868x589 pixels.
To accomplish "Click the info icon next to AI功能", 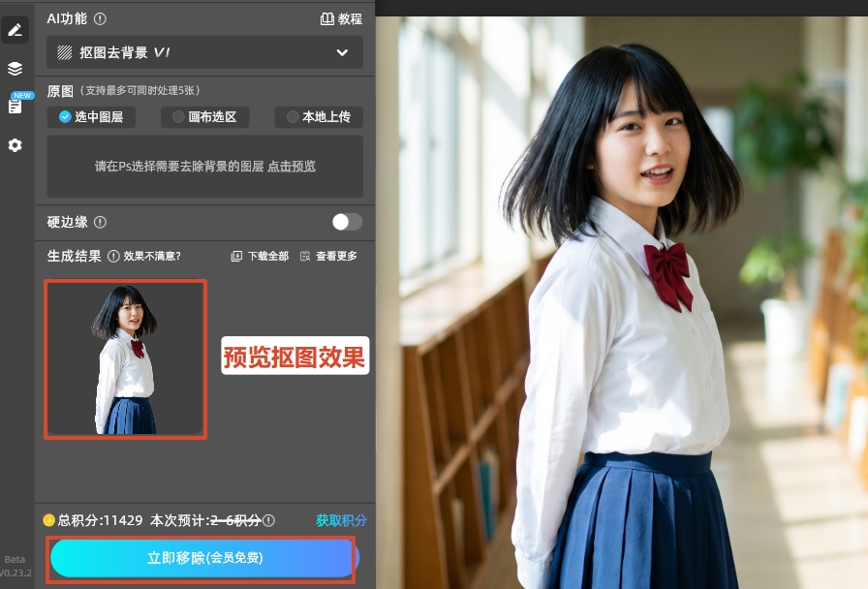I will [x=101, y=17].
